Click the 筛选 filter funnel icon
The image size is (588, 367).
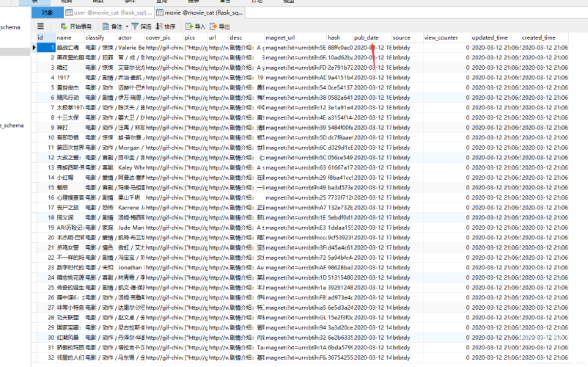[135, 26]
